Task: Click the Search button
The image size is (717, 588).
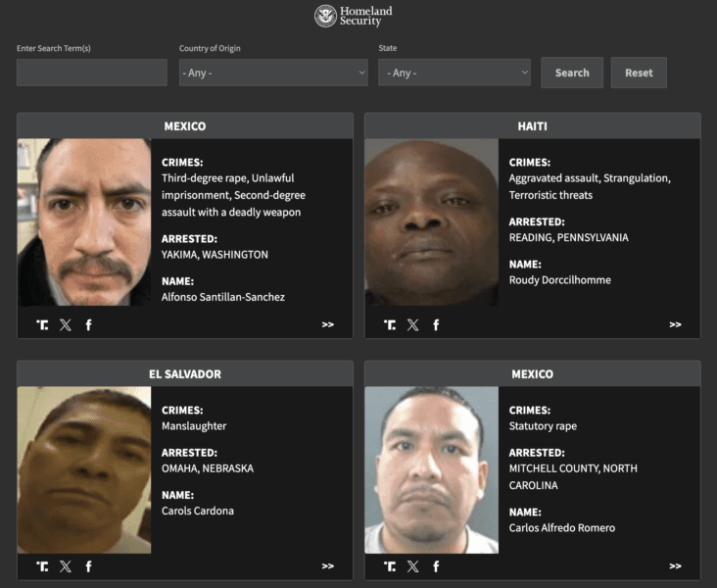Action: 572,73
